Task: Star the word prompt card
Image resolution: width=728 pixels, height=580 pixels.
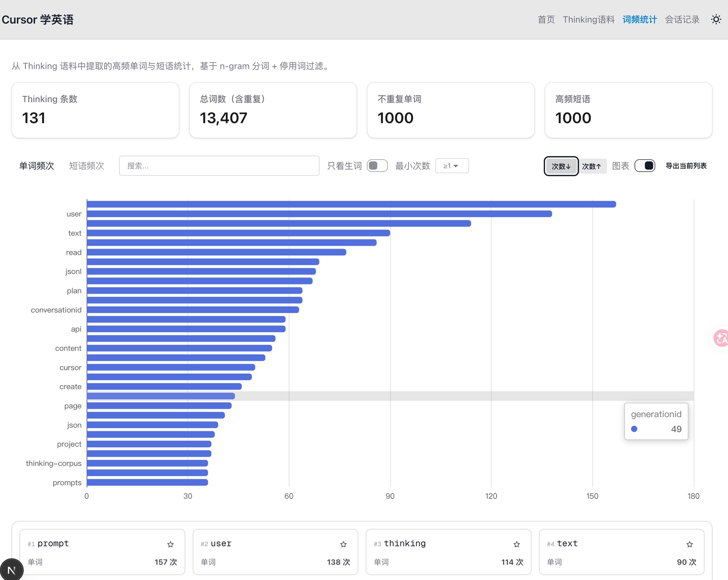Action: pos(171,544)
